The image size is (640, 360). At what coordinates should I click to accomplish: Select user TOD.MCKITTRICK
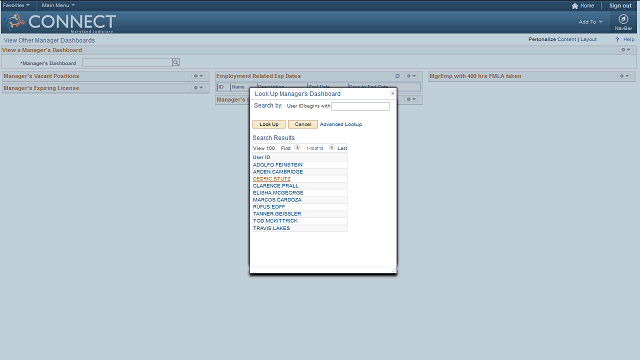point(275,221)
